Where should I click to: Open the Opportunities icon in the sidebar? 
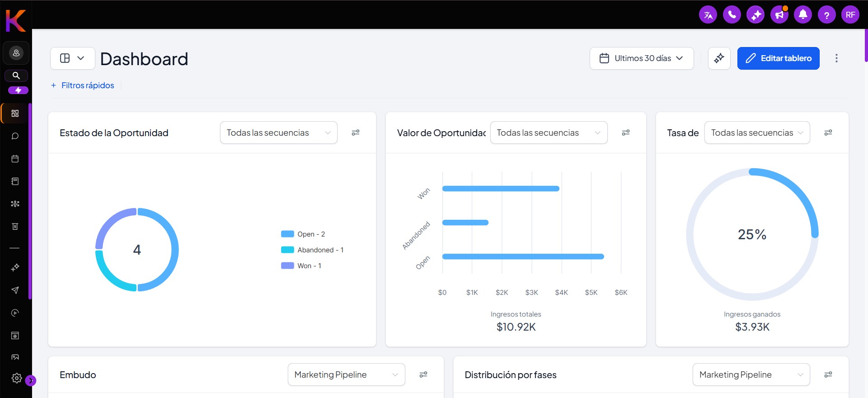(x=15, y=204)
